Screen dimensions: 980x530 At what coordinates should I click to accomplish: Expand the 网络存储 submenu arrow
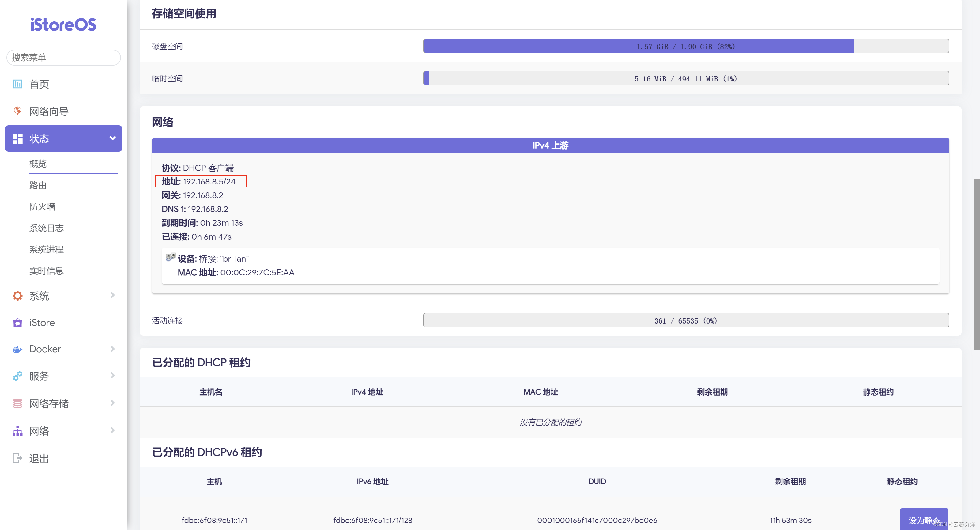click(x=112, y=403)
